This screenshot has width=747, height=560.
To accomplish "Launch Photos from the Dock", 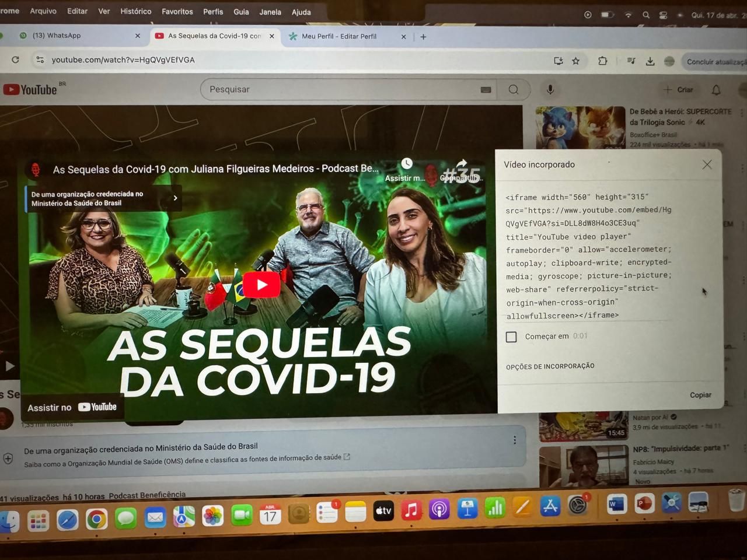I will (212, 516).
